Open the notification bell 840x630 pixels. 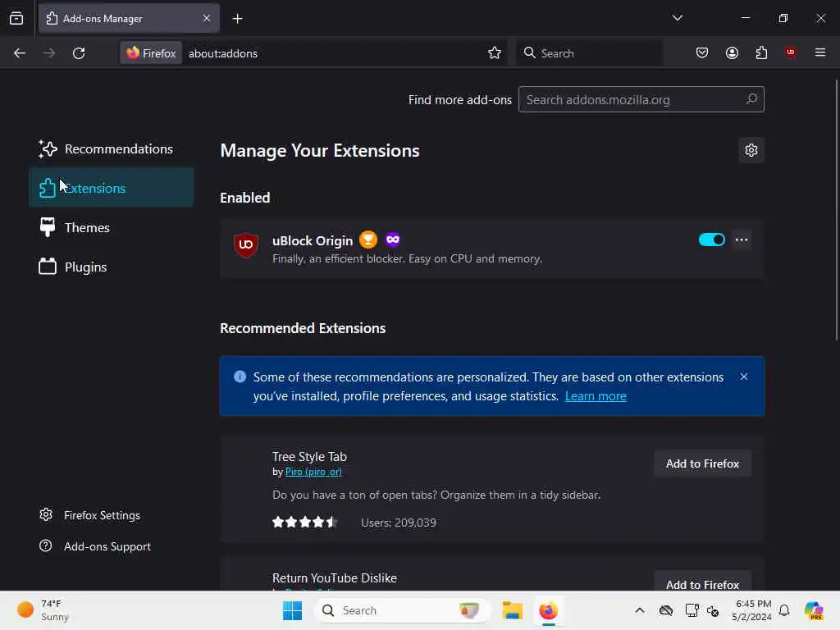(784, 610)
